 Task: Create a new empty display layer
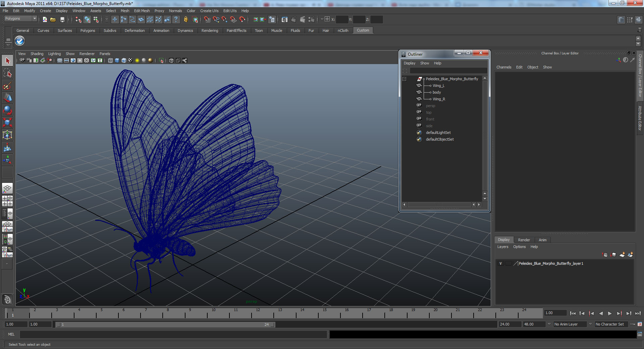point(622,255)
